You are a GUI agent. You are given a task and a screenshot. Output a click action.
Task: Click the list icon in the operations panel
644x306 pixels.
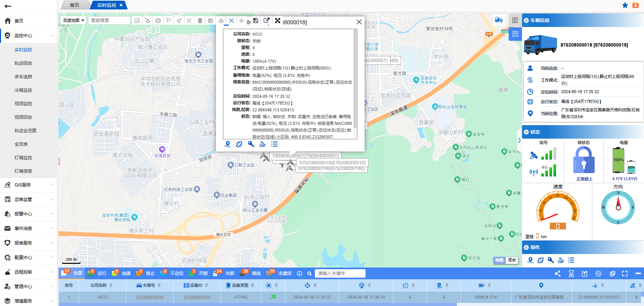pyautogui.click(x=571, y=260)
